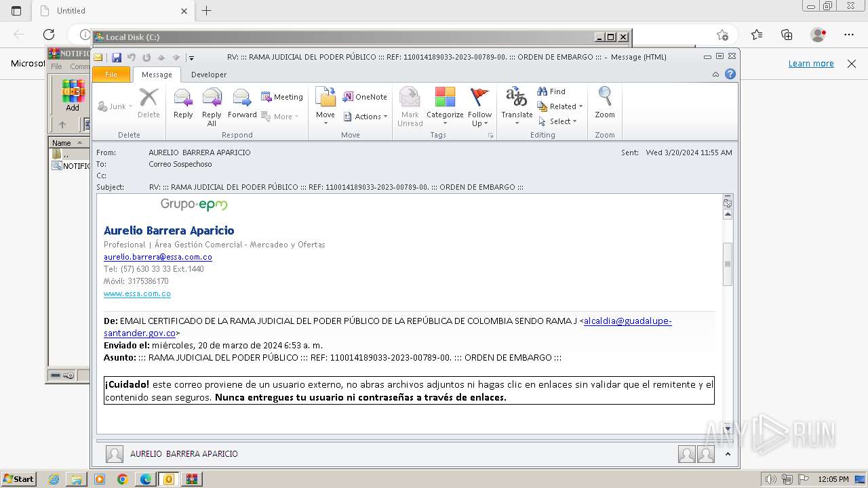Open Outlook Help question mark icon
The image size is (868, 488).
pos(730,75)
